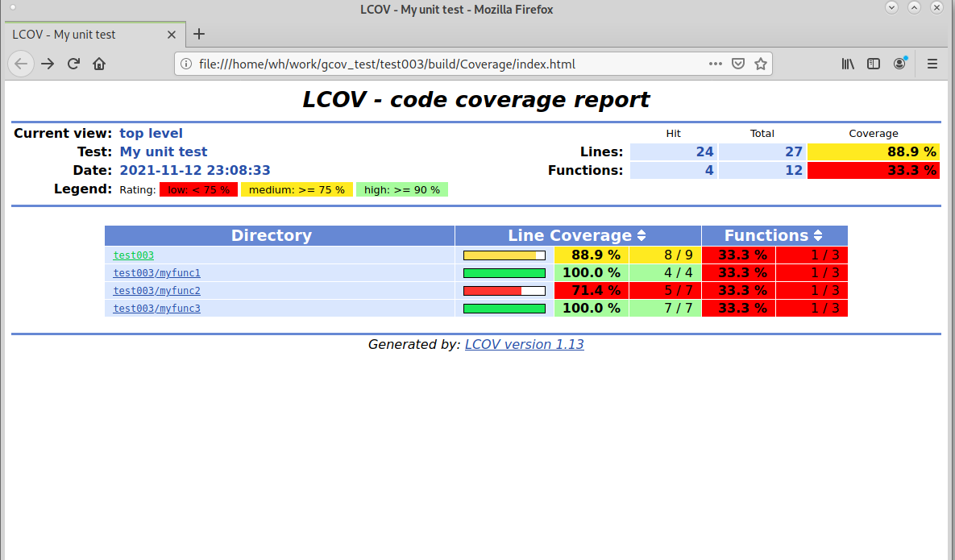Save page to Pocket
Viewport: 955px width, 560px height.
(738, 64)
